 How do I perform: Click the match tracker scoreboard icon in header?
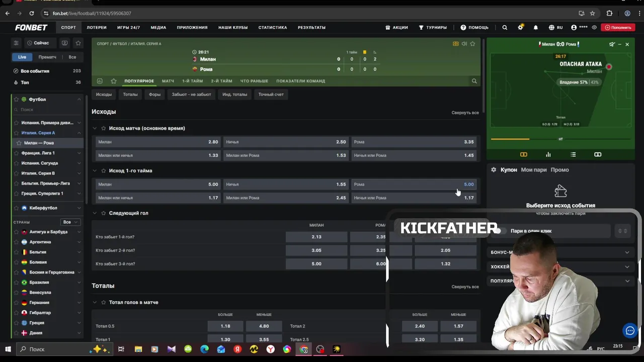pyautogui.click(x=456, y=44)
